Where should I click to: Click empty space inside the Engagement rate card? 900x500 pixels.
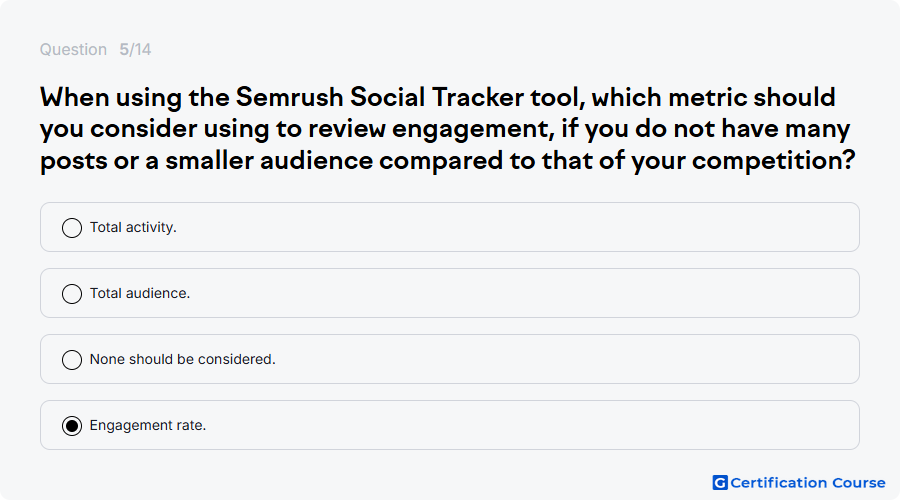(x=528, y=425)
